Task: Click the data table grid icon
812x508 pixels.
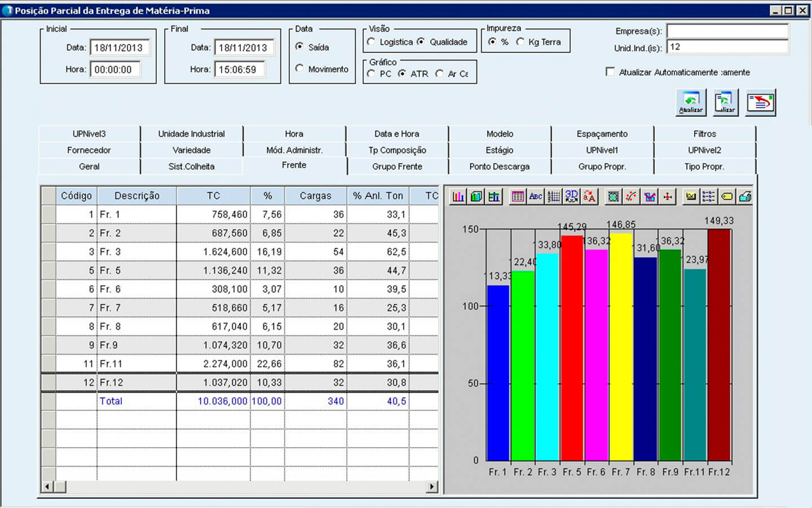Action: tap(518, 196)
